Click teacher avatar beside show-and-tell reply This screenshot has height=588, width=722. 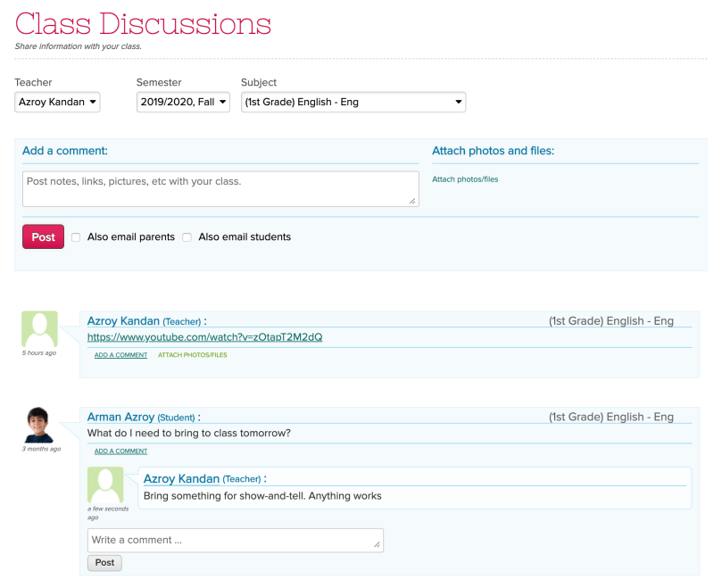[105, 484]
